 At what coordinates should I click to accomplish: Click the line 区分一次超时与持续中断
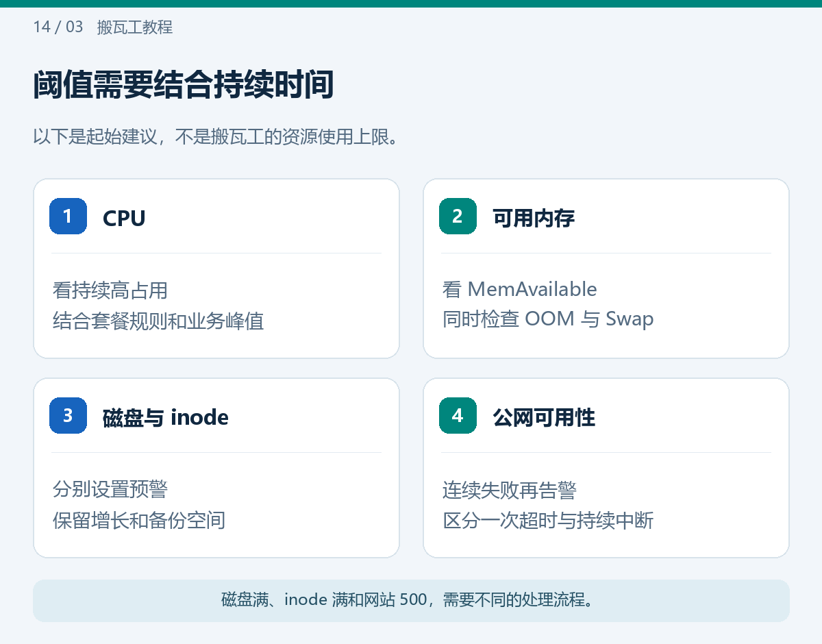click(548, 520)
